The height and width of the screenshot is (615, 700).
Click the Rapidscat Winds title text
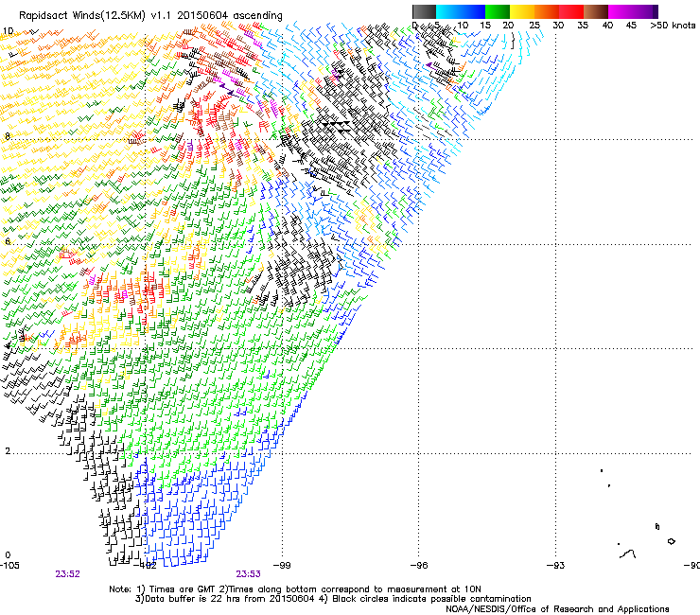click(150, 16)
